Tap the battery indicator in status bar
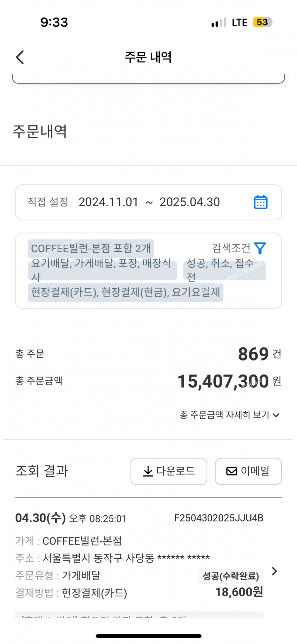Image resolution: width=297 pixels, height=644 pixels. pyautogui.click(x=262, y=22)
